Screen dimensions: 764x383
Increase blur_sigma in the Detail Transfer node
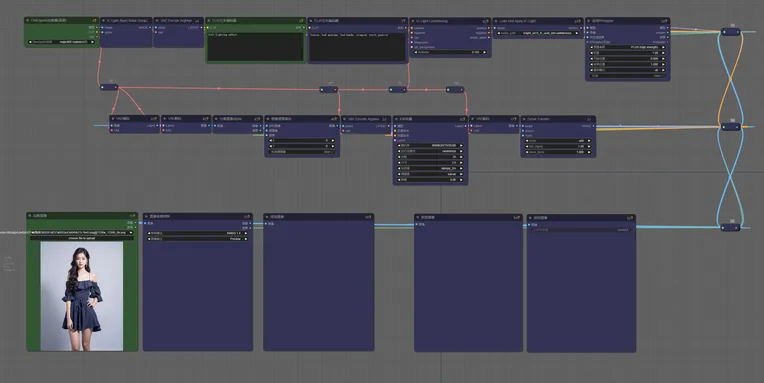(x=589, y=147)
